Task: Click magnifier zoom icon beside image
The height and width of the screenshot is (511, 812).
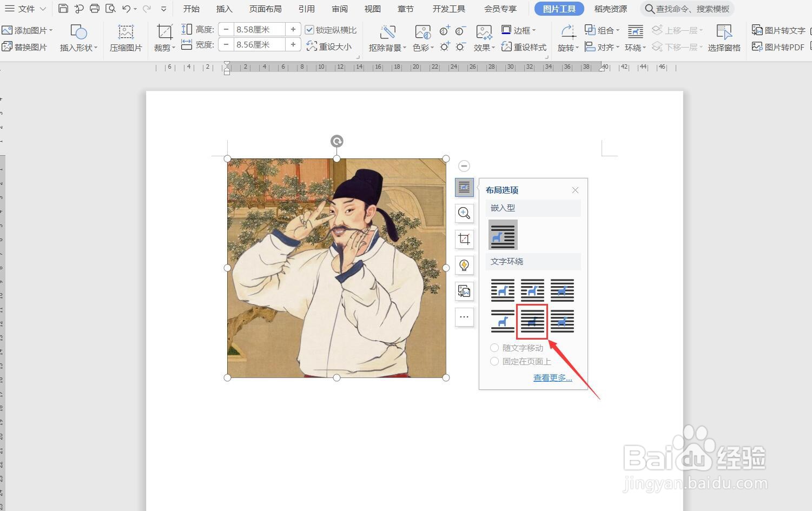Action: click(464, 213)
